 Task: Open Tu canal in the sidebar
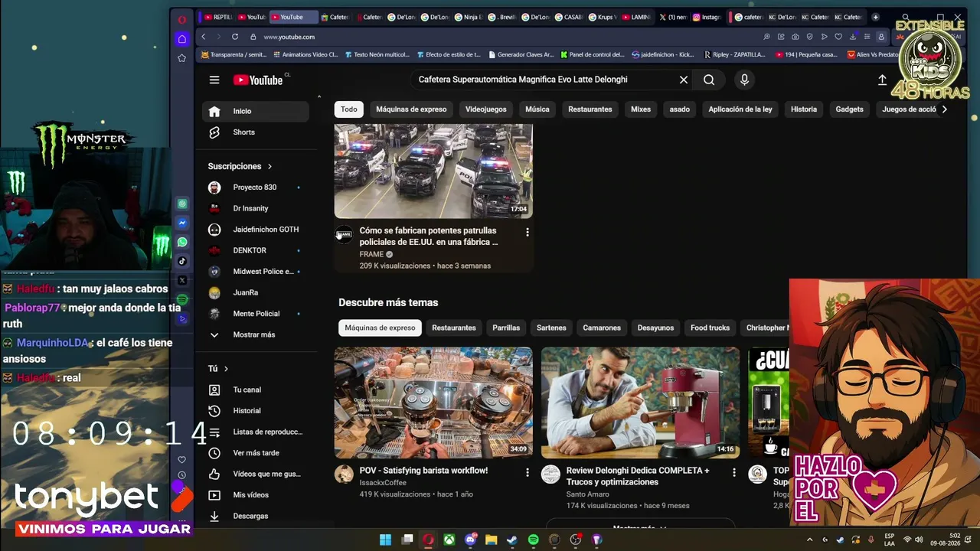coord(256,390)
